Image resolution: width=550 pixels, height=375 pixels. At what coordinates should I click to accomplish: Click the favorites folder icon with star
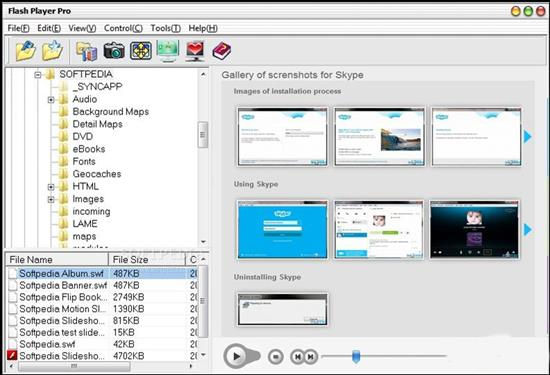(52, 51)
